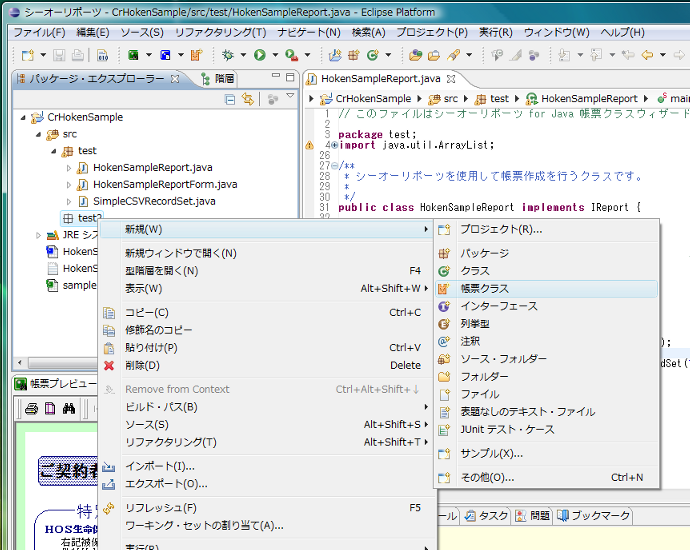This screenshot has width=690, height=550.
Task: Switch to the 問題 tab
Action: point(532,516)
